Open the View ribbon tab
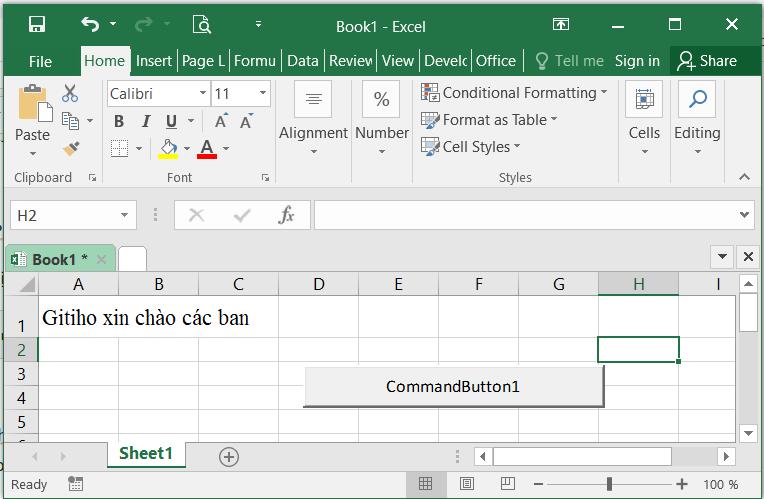The width and height of the screenshot is (764, 499). (x=398, y=61)
